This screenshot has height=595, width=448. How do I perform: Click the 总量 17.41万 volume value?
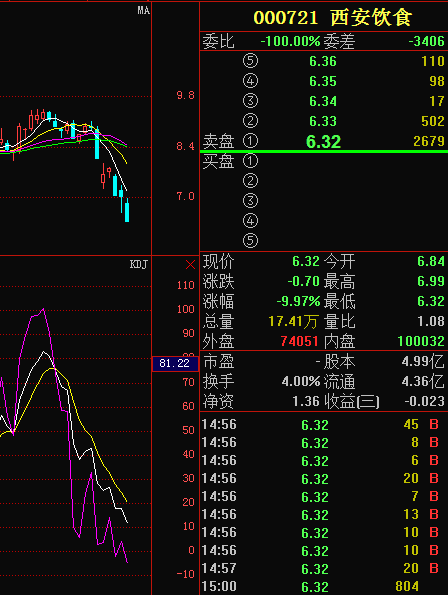pos(293,322)
